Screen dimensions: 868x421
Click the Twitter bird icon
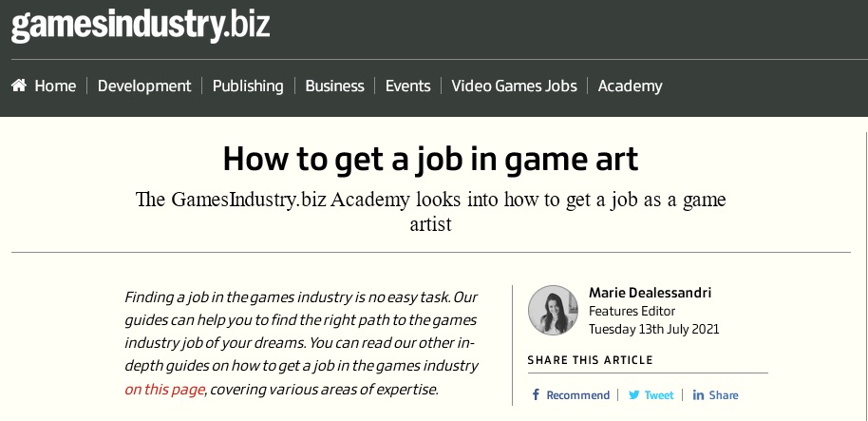(633, 395)
